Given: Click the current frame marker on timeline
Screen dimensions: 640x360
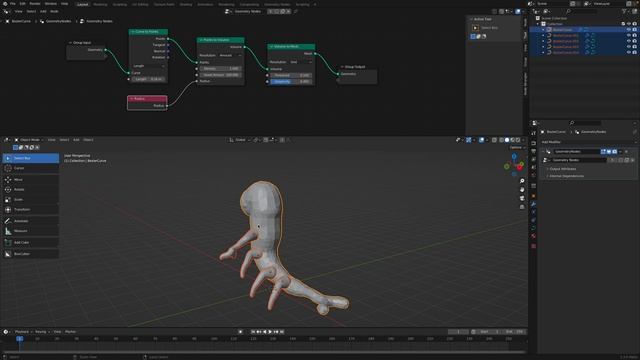Looking at the screenshot, I should pyautogui.click(x=19, y=339).
